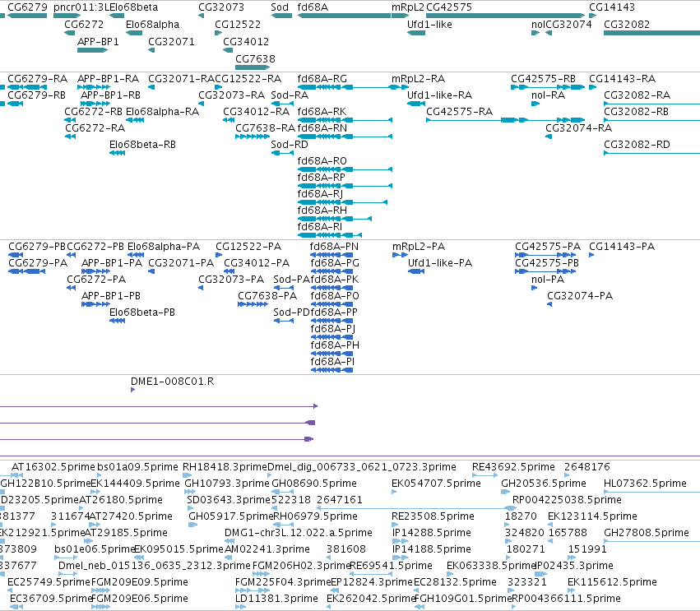The height and width of the screenshot is (611, 700).
Task: Click the CG34012 gene label
Action: (246, 41)
